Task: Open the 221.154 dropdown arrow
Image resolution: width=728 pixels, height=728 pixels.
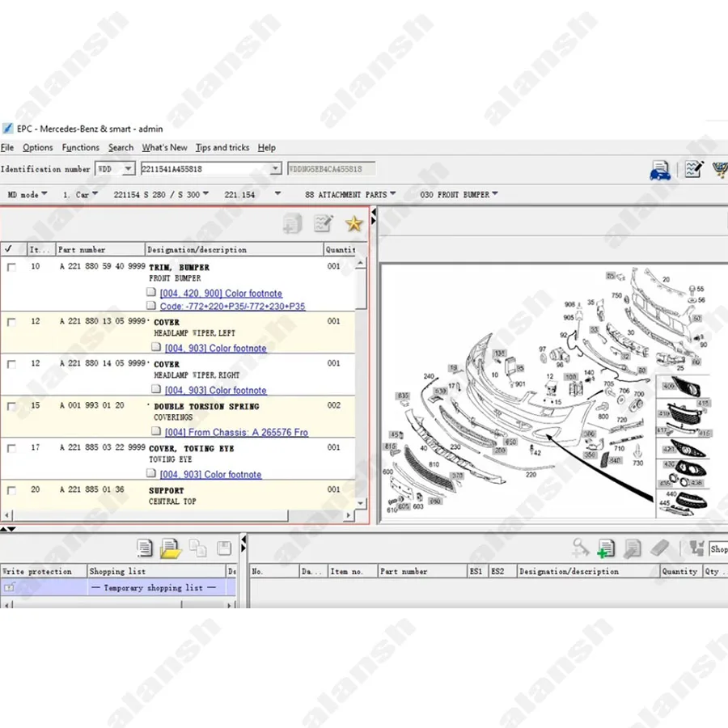Action: point(277,193)
